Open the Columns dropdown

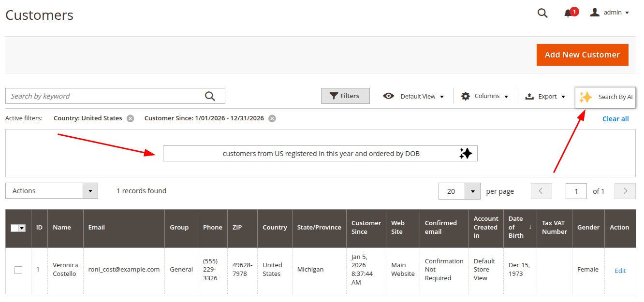tap(484, 96)
